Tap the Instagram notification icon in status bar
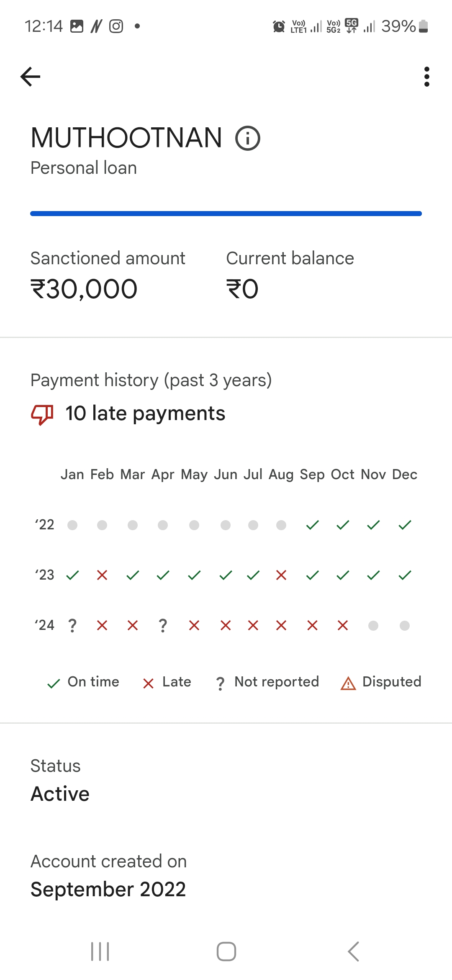Screen dimensions: 452x980 (116, 26)
